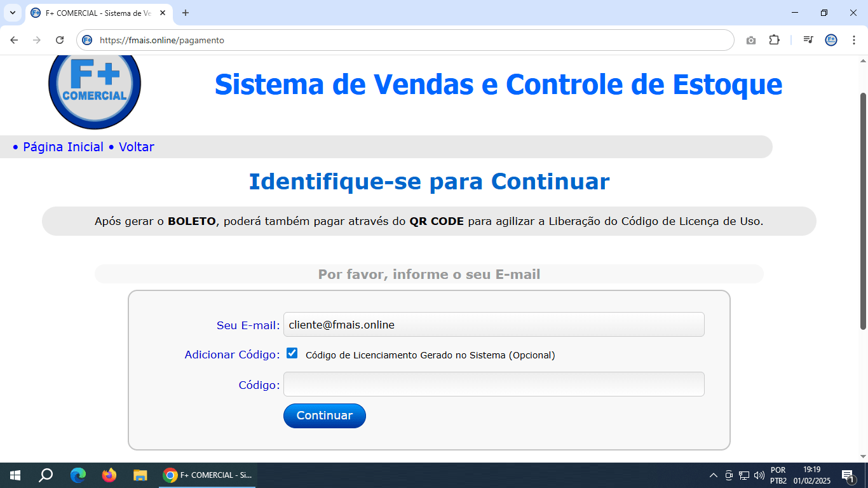This screenshot has width=868, height=488.
Task: Open a new browser tab
Action: 184,13
